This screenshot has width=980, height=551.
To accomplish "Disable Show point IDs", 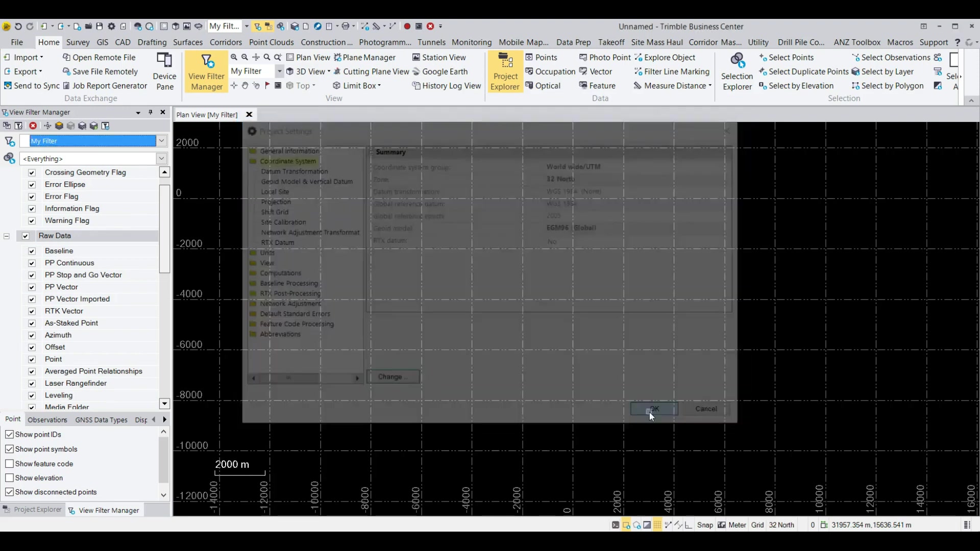I will click(x=9, y=435).
